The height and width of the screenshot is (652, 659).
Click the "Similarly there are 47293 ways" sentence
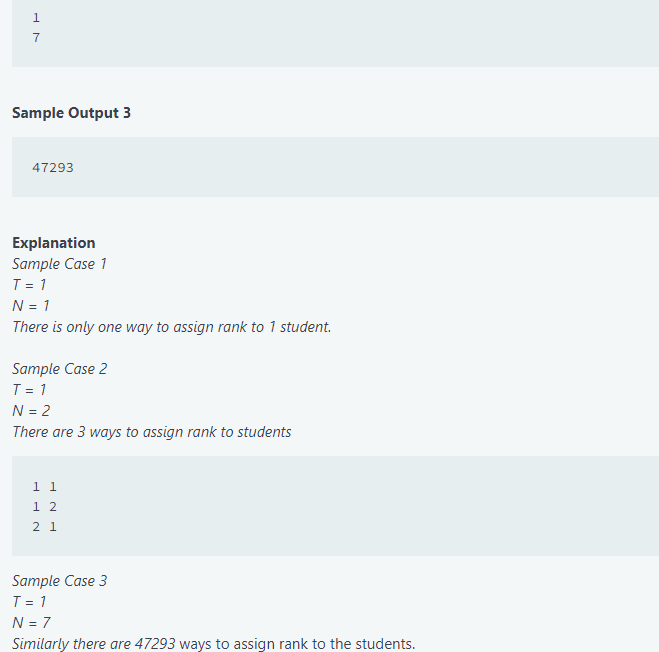click(x=213, y=644)
